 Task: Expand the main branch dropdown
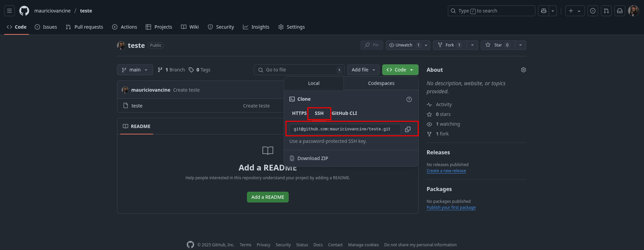click(135, 70)
